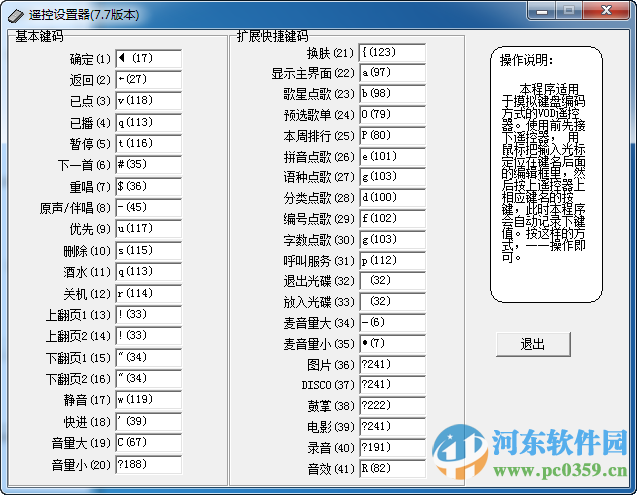Select the 音量小 (20) input box
This screenshot has width=637, height=495.
pos(149,465)
